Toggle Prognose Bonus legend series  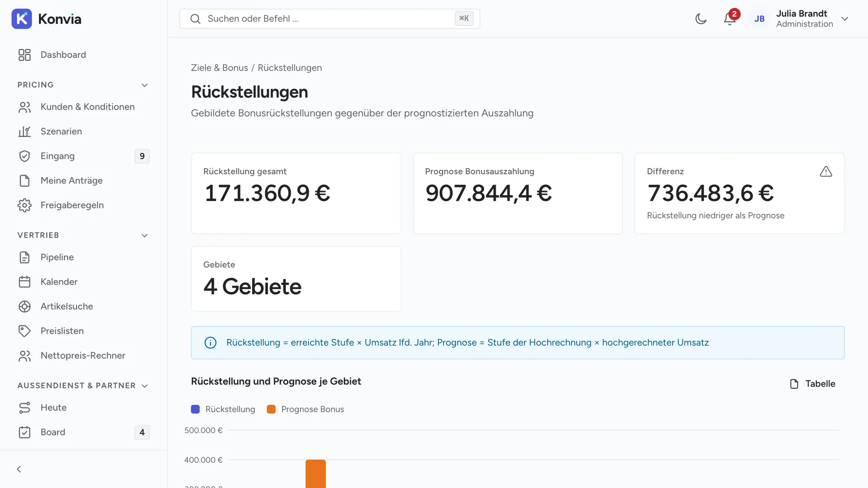tap(305, 409)
